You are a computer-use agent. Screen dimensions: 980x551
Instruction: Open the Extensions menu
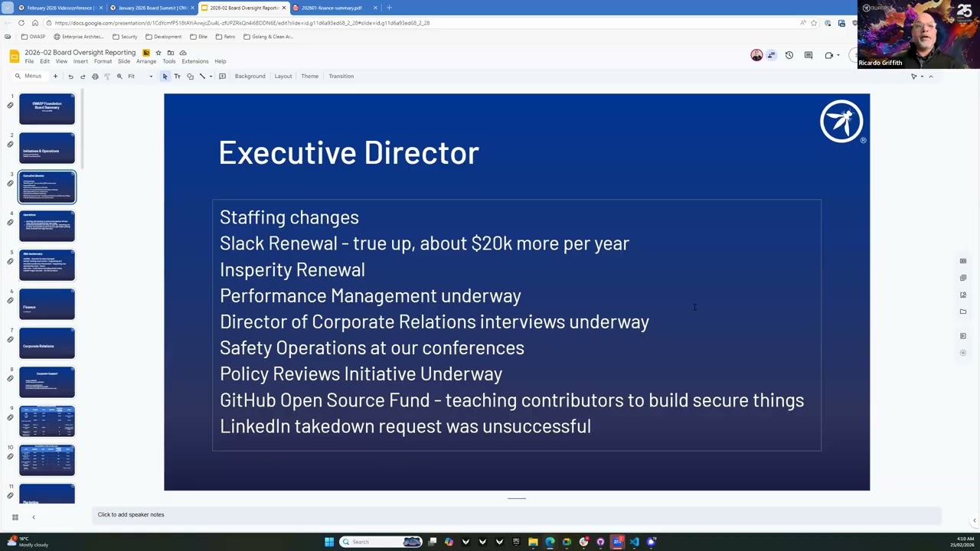[195, 61]
